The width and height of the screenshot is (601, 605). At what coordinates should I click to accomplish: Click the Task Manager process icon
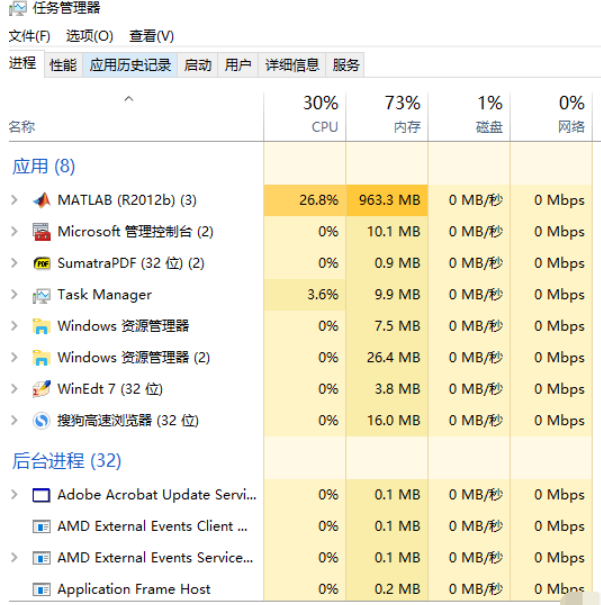41,295
